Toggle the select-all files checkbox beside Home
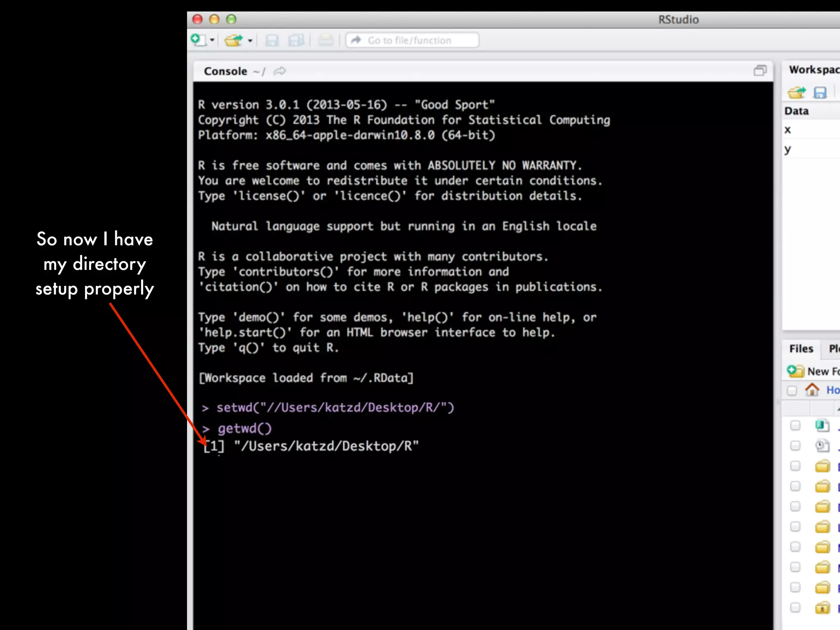Viewport: 840px width, 630px height. [792, 390]
